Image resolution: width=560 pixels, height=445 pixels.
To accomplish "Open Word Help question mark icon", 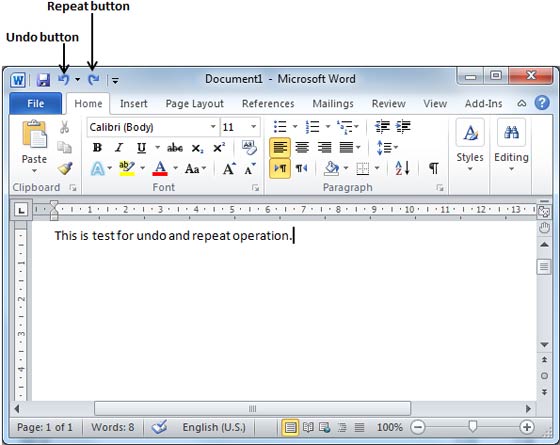I will (x=542, y=103).
